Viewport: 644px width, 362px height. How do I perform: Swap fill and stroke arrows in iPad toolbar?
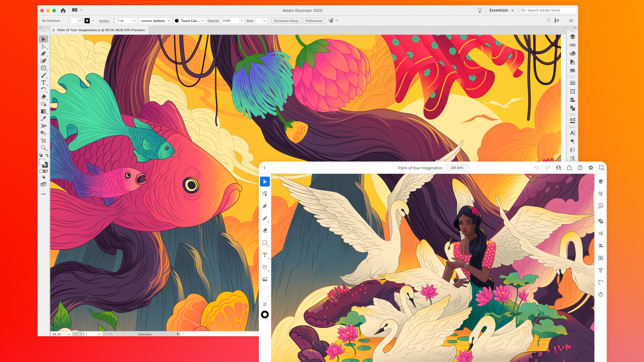[265, 304]
